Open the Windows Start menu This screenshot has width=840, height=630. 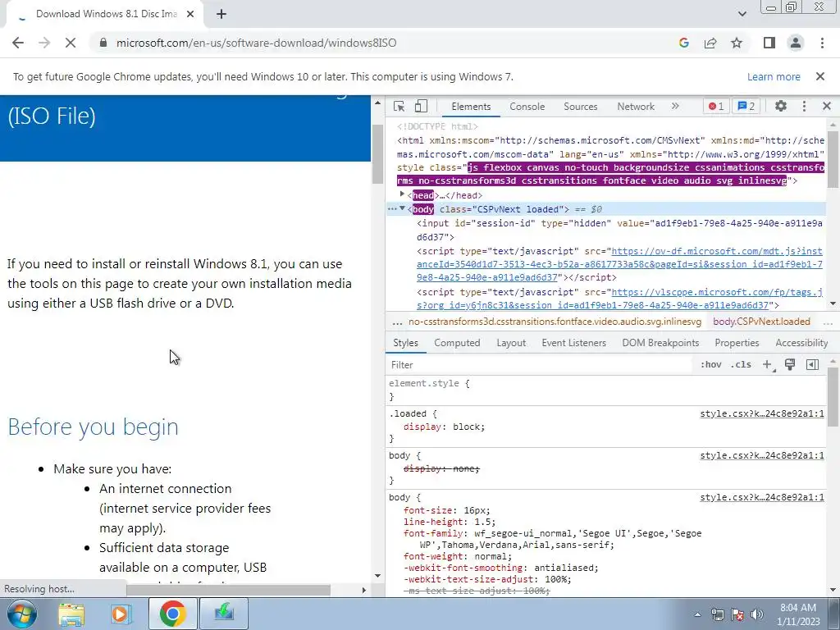(x=21, y=614)
